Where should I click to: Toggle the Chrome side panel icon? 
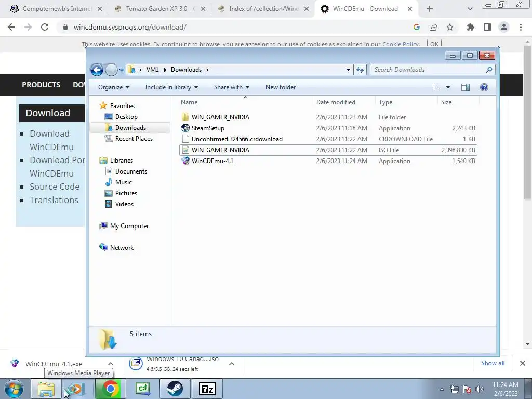pos(487,27)
